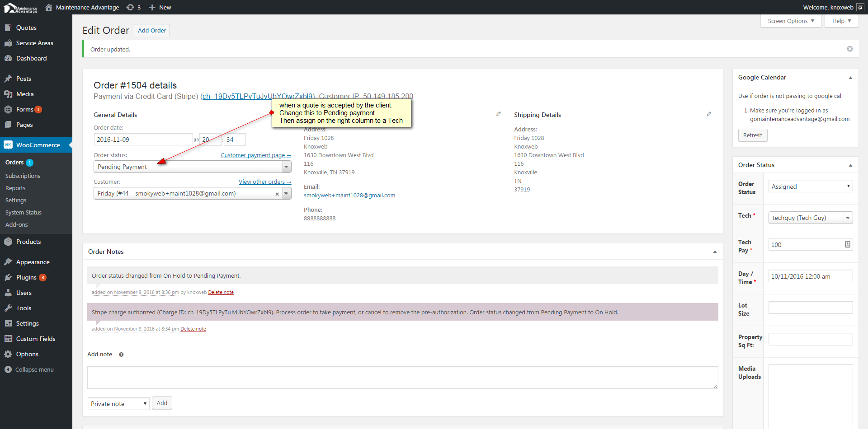The image size is (868, 429).
Task: Dismiss the Order updated notice
Action: click(850, 49)
